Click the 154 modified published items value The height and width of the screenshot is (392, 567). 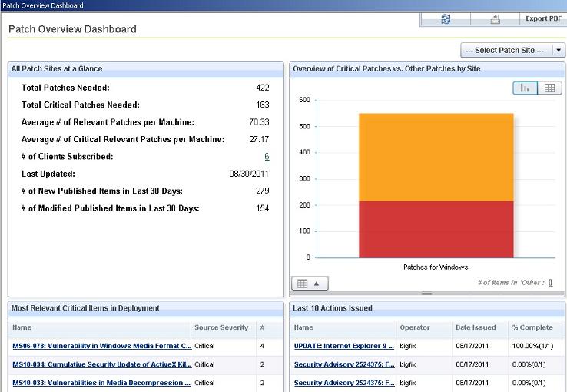click(x=263, y=208)
